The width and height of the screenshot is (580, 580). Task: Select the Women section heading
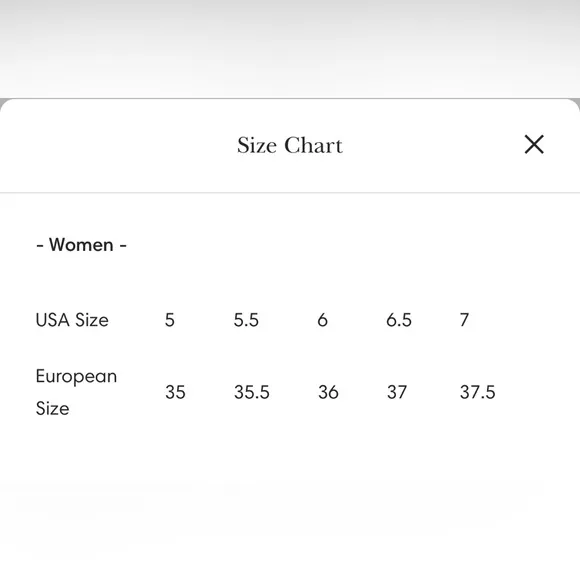pos(81,245)
